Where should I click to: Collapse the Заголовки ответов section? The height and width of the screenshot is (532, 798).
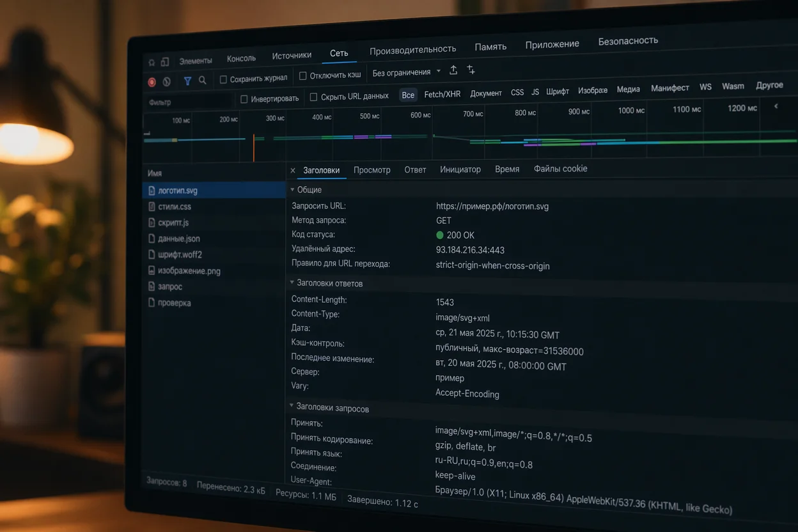(x=292, y=283)
